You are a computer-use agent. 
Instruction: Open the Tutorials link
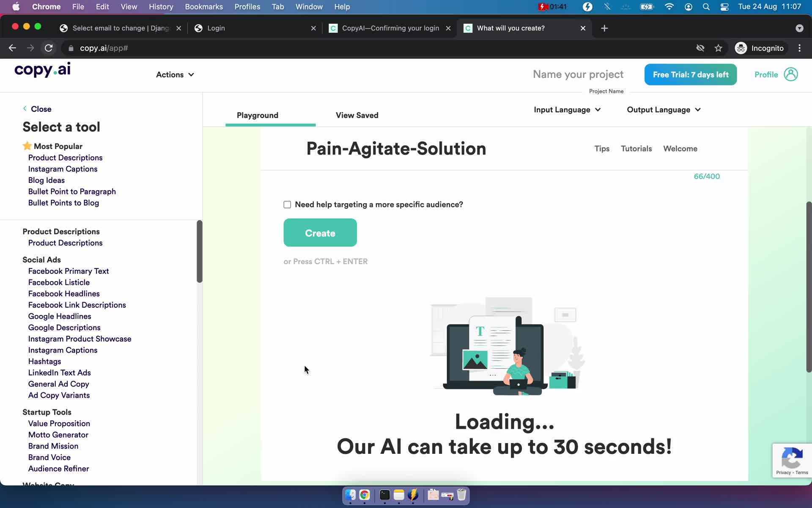click(636, 149)
